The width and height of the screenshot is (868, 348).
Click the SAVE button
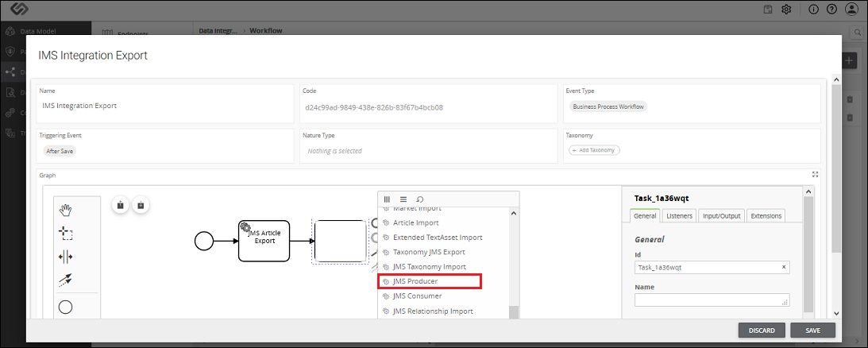click(812, 331)
